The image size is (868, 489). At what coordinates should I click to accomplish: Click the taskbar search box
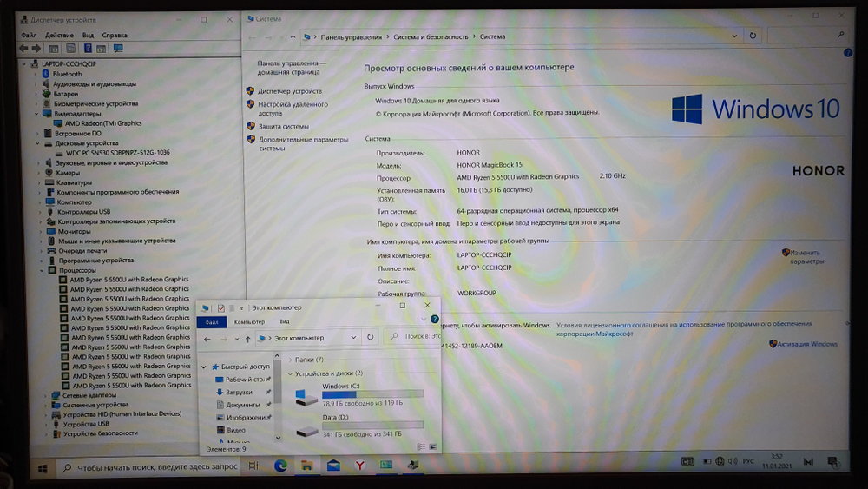click(149, 467)
